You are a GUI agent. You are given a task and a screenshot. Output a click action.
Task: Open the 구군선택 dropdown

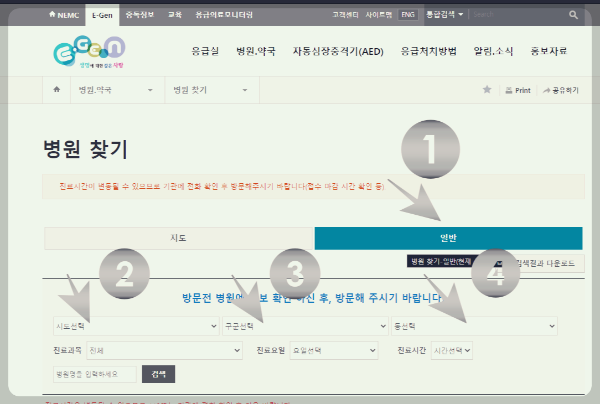tap(305, 326)
